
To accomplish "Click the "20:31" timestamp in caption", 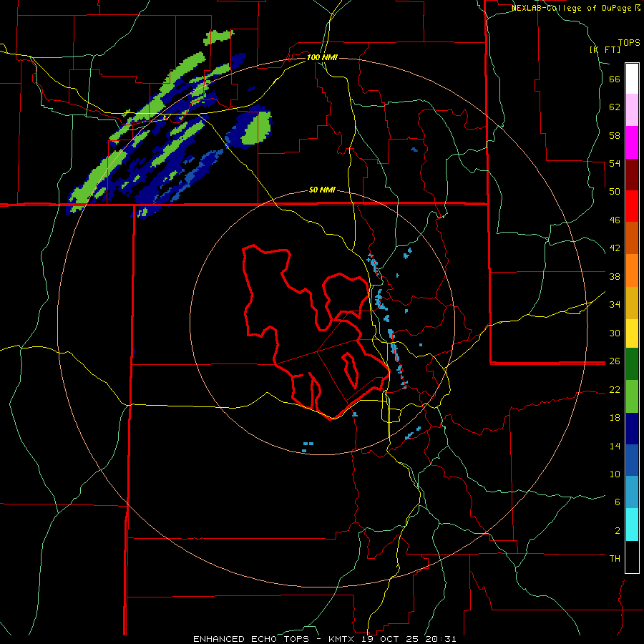I will (441, 639).
